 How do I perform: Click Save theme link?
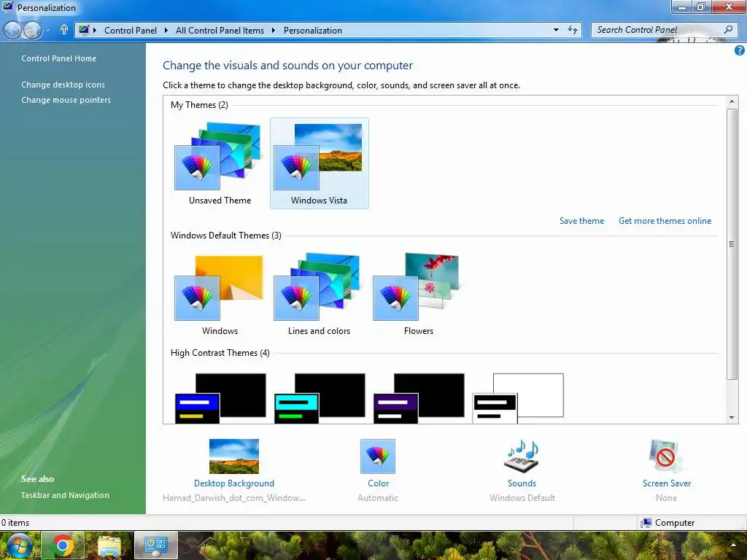tap(581, 221)
